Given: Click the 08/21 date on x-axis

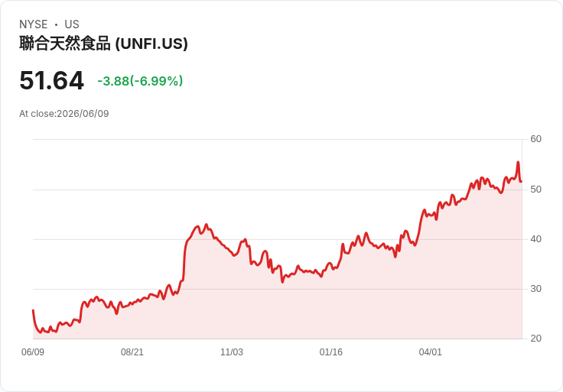Looking at the screenshot, I should coord(132,352).
